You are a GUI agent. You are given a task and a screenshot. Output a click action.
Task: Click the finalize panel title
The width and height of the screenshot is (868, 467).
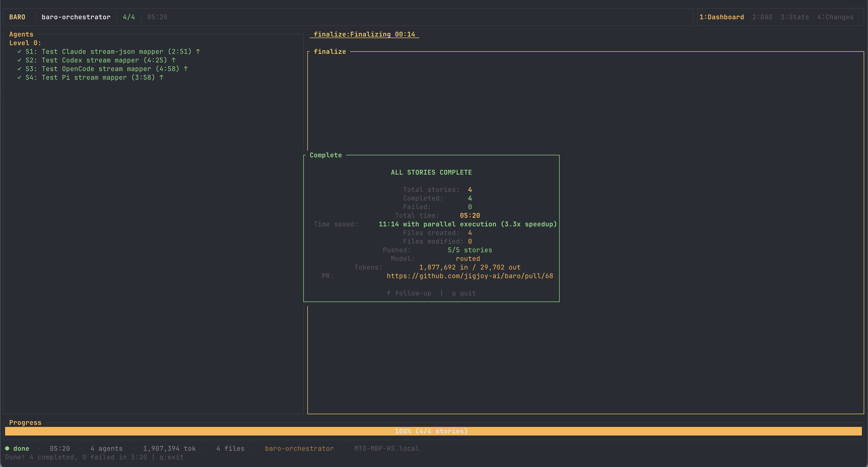pos(329,52)
